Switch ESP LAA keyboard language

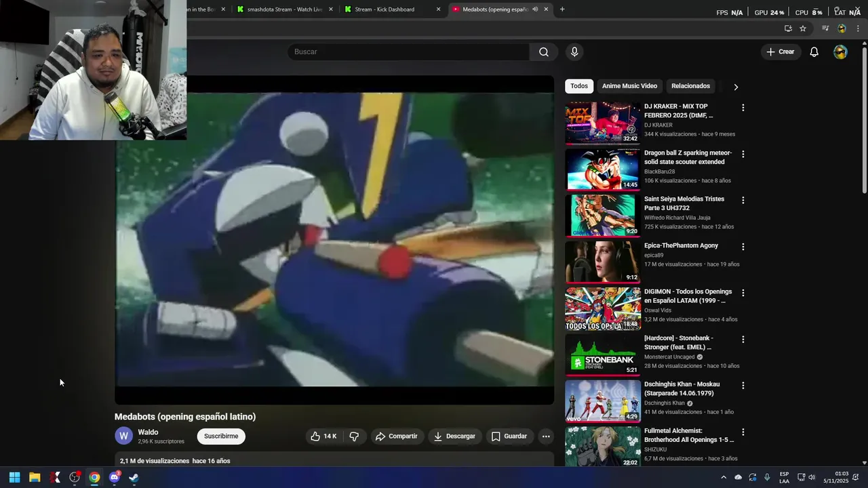[x=784, y=477]
